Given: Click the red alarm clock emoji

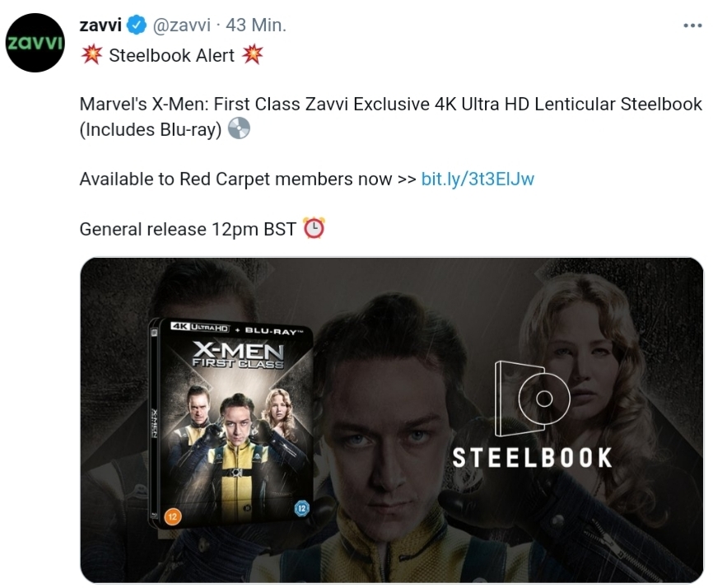Looking at the screenshot, I should (x=315, y=228).
